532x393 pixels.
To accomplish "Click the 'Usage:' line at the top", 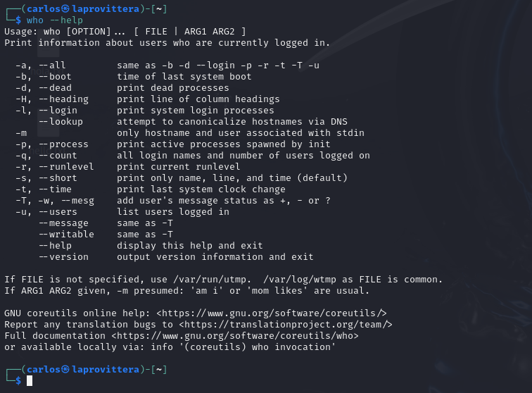I will (125, 32).
